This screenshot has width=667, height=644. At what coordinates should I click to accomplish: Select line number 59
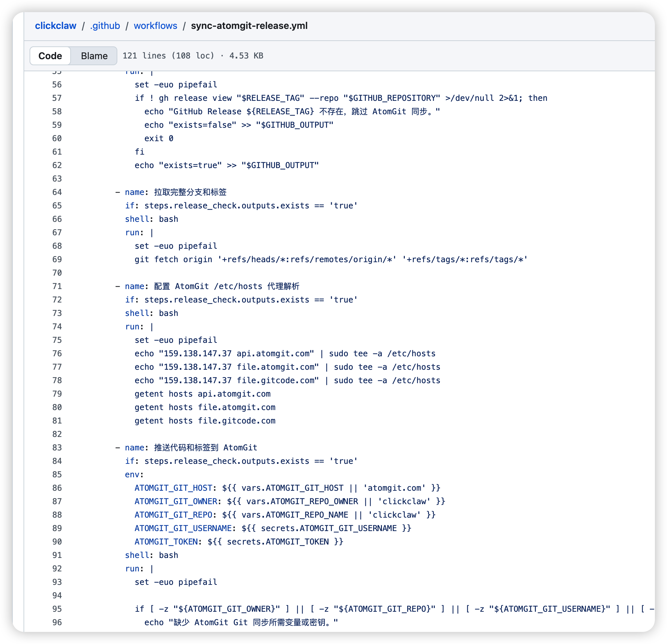click(57, 125)
